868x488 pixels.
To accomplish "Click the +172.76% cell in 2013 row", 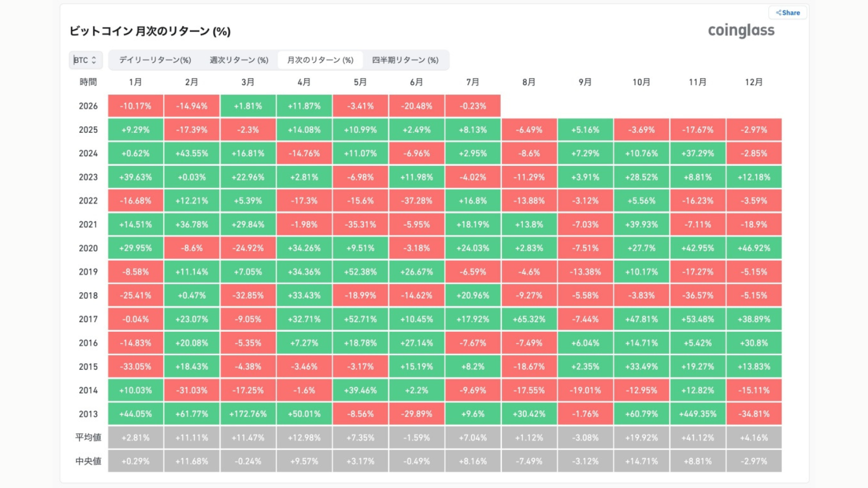I will [x=248, y=414].
